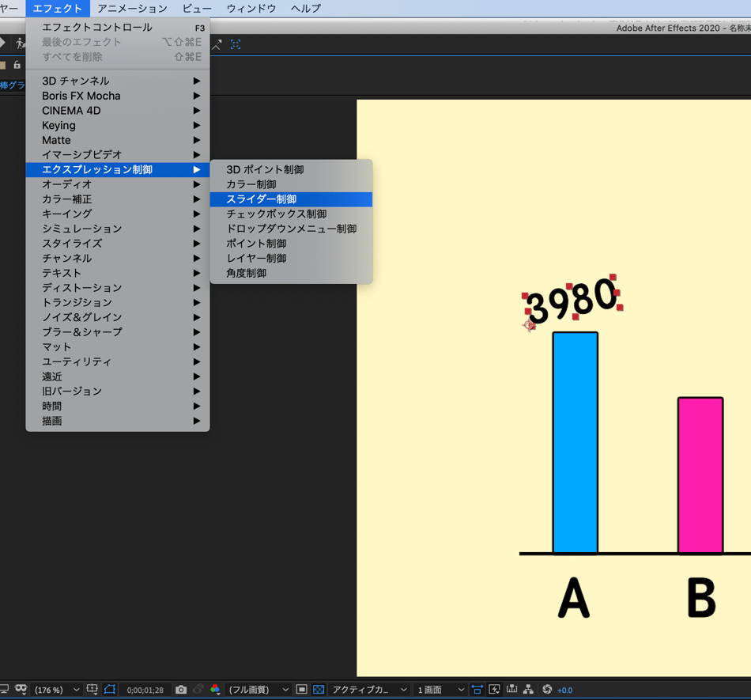Select 3D ポイント制御 submenu item

pos(291,169)
